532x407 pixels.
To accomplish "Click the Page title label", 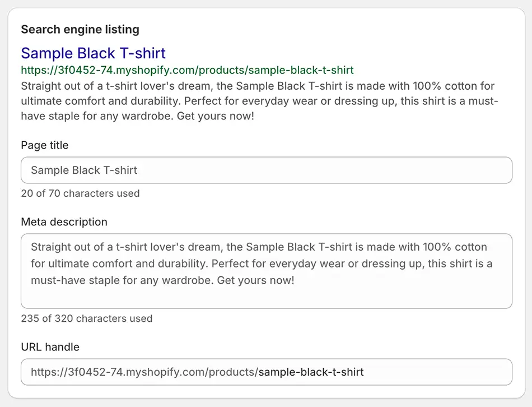I will pyautogui.click(x=45, y=145).
